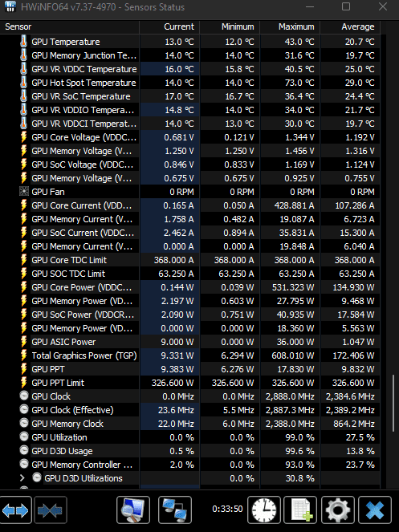
Task: Maximize the HWiNFO64 window
Action: pos(346,6)
